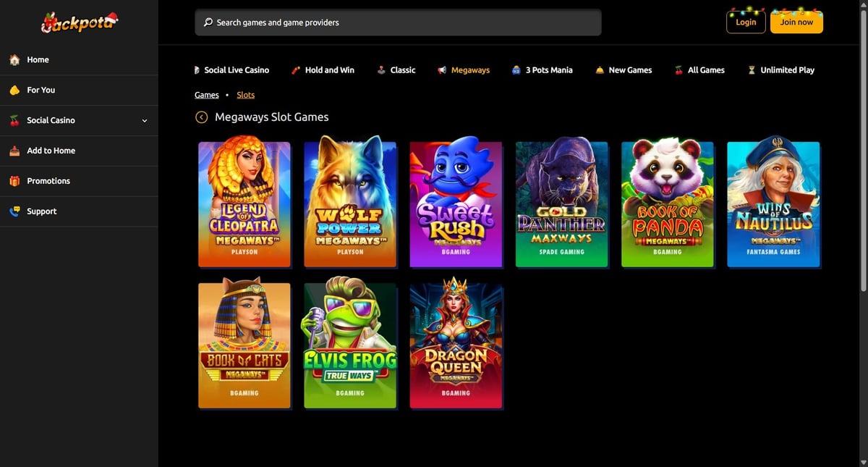The image size is (868, 467).
Task: Launch the Elvis Frog True Ways game
Action: (x=350, y=345)
